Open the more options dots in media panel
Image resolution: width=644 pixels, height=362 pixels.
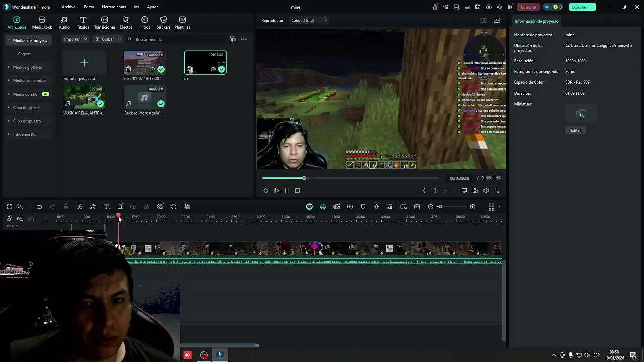pos(244,39)
